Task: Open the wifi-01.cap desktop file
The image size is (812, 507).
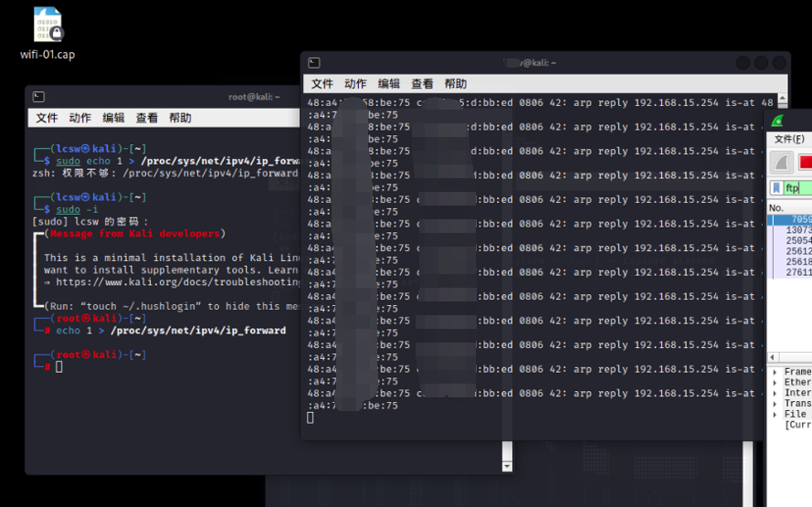Action: [x=47, y=28]
